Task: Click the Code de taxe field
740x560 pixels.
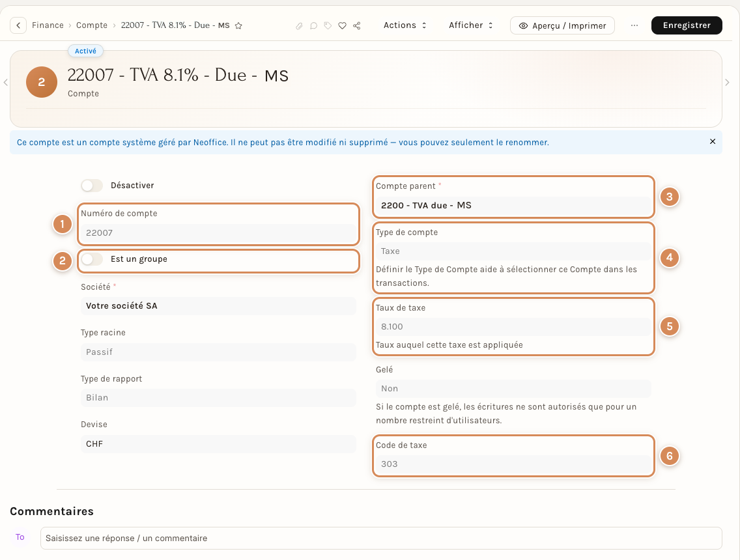Action: (513, 464)
